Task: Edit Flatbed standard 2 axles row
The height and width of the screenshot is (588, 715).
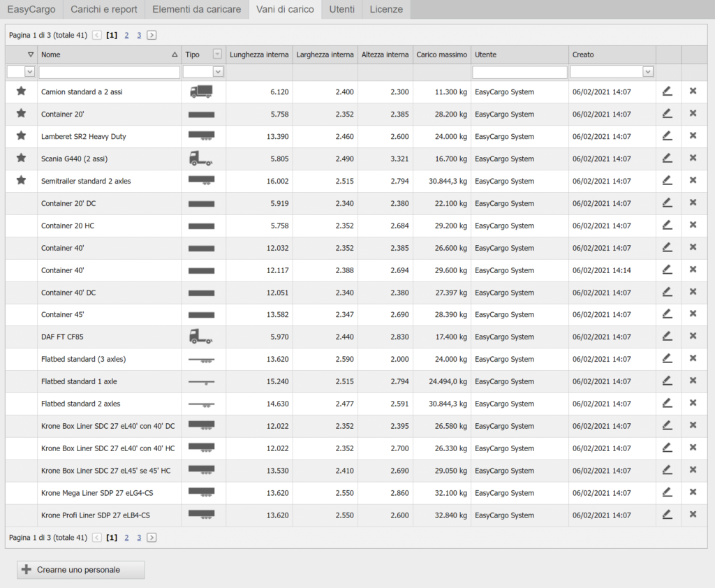Action: coord(667,403)
